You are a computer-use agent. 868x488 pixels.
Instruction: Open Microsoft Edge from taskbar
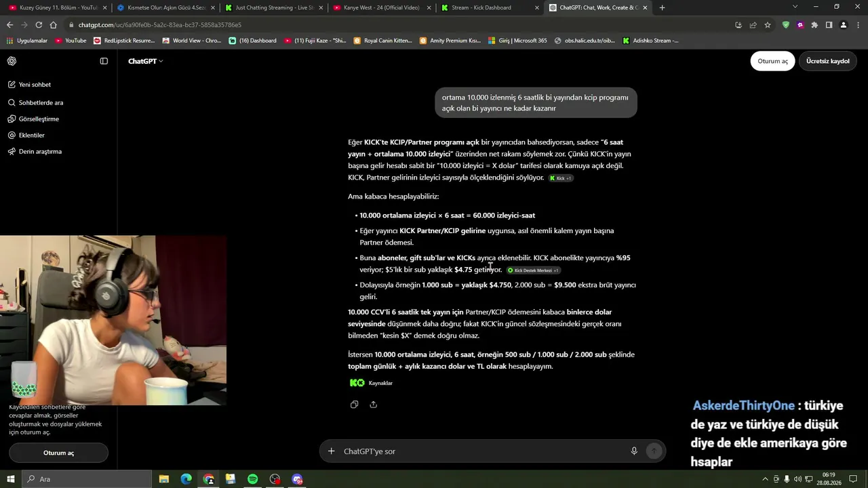tap(186, 479)
